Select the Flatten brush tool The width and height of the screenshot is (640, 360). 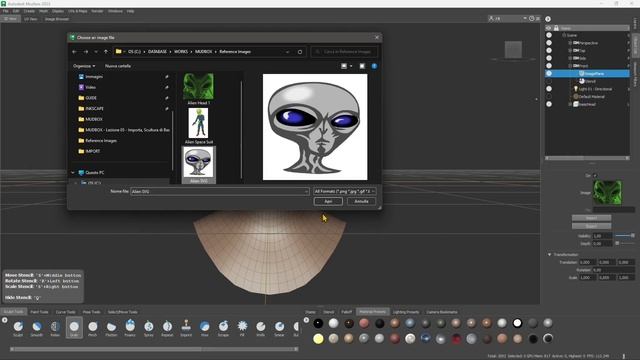coord(111,327)
